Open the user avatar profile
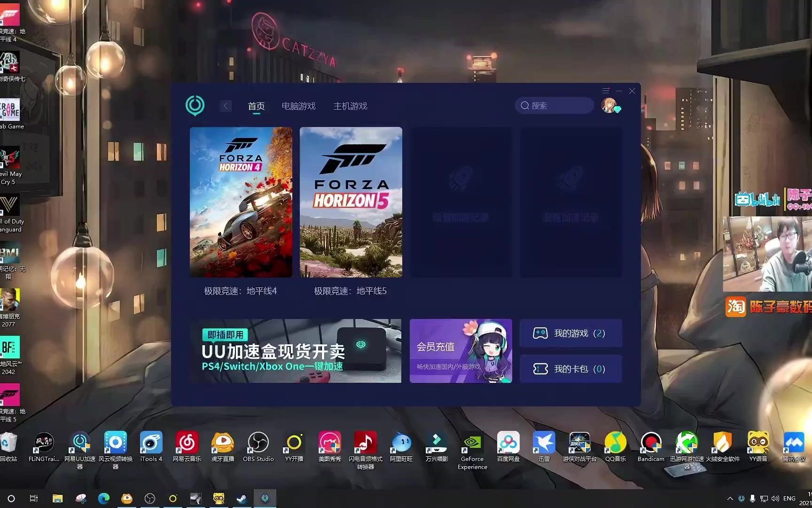The image size is (812, 508). 609,105
